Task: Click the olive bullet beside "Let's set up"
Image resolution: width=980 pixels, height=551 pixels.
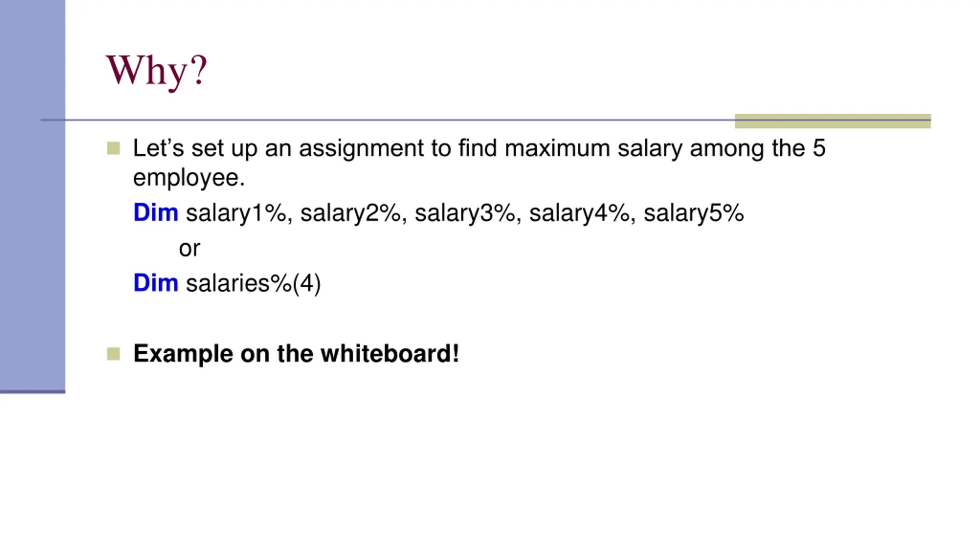Action: [113, 148]
